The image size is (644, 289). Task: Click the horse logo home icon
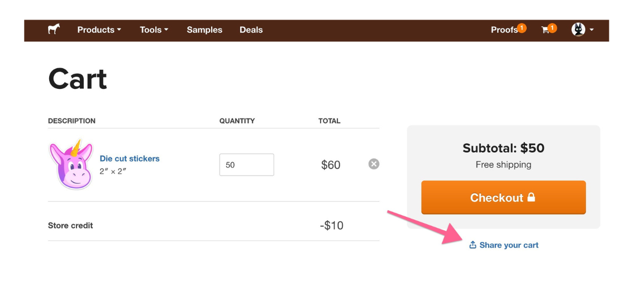tap(54, 29)
